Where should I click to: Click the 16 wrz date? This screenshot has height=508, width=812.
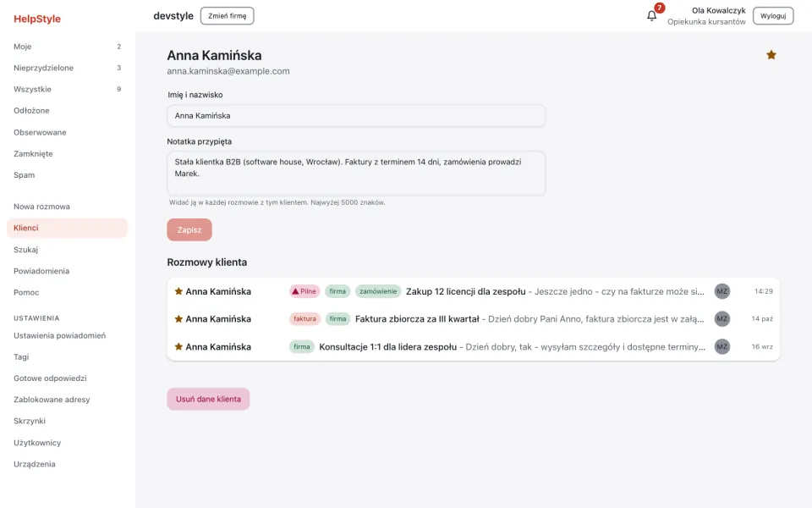click(762, 347)
